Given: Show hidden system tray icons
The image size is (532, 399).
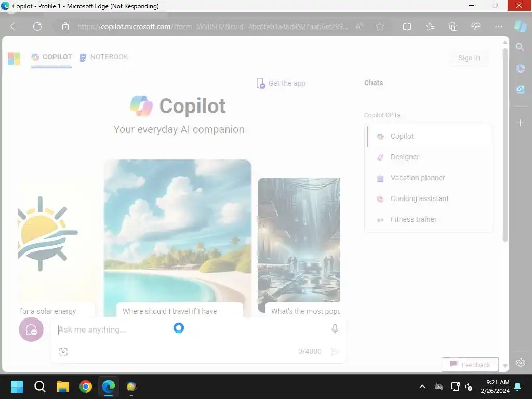Looking at the screenshot, I should click(x=422, y=387).
